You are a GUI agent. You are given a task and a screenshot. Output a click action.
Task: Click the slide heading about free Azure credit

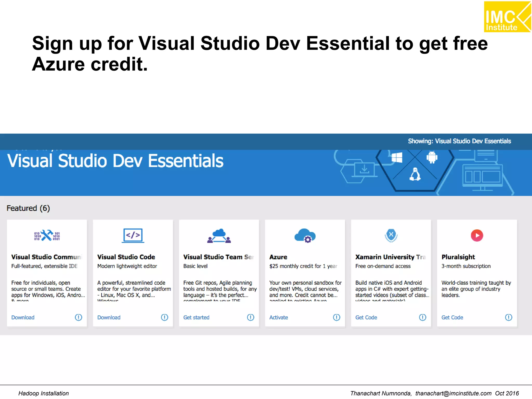(x=260, y=54)
